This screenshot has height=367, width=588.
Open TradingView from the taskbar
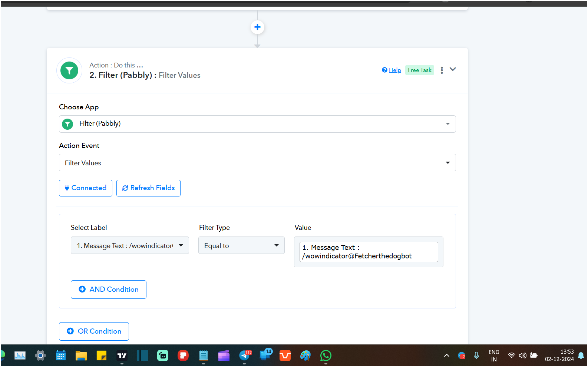click(x=122, y=356)
